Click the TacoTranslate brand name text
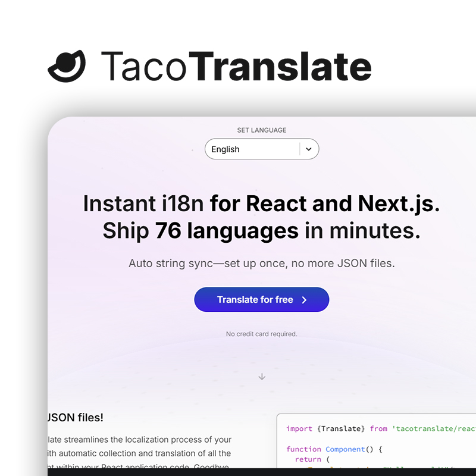 [x=236, y=67]
